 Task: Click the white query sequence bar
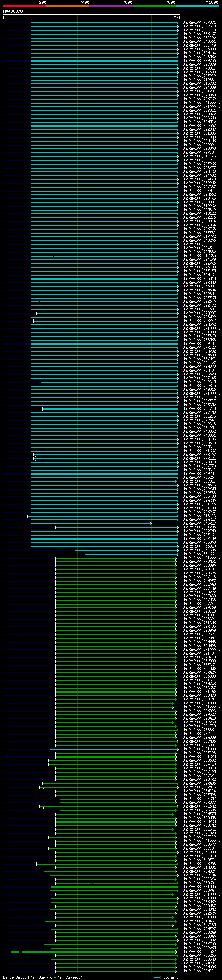coord(92,14)
